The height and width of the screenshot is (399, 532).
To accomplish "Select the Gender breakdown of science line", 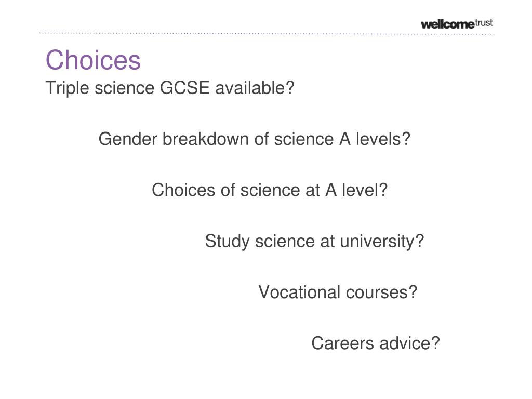I will pyautogui.click(x=255, y=139).
